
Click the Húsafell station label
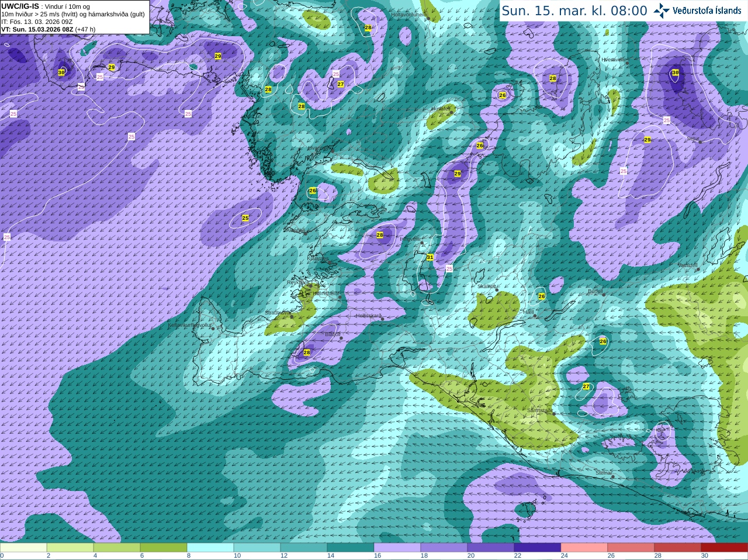coord(441,109)
